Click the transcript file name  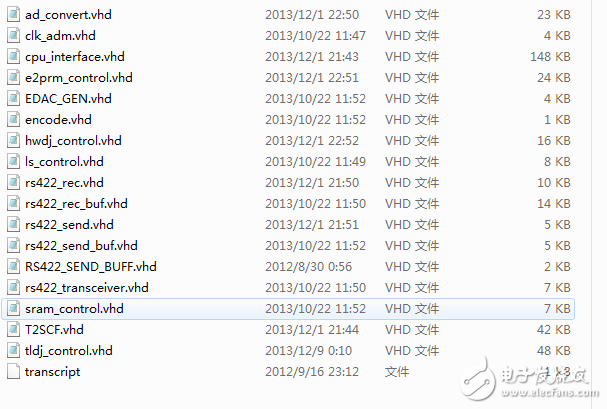click(53, 372)
